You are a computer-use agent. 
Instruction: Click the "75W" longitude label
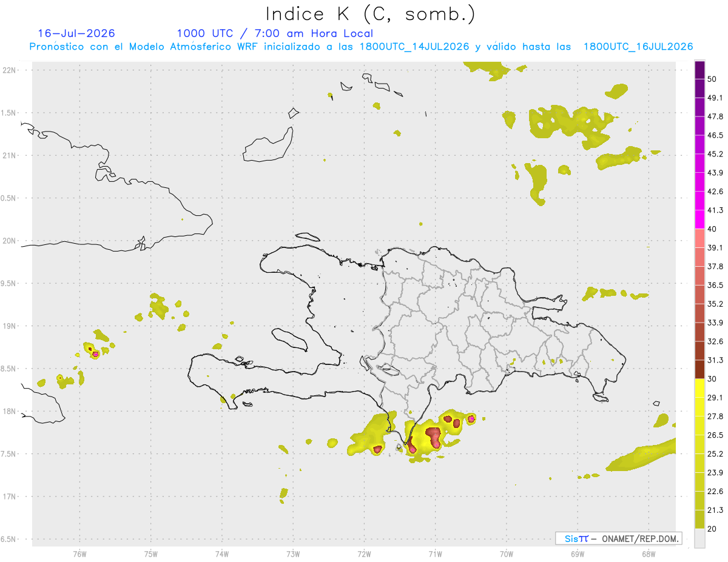click(x=150, y=554)
